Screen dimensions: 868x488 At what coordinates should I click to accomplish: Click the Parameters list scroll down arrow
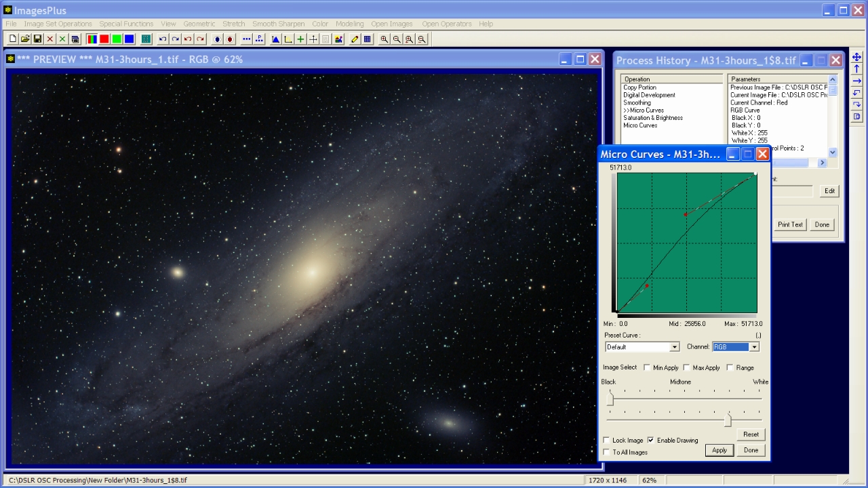(x=833, y=153)
